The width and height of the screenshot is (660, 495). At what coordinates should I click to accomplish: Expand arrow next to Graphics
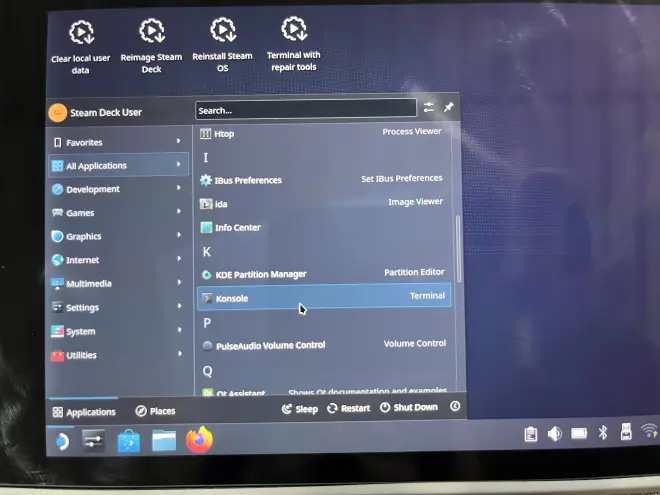tap(179, 234)
